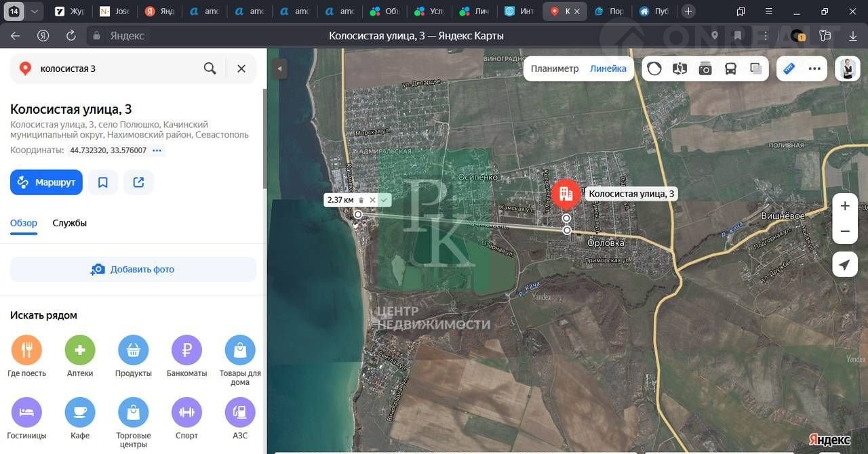Toggle the map layers switcher
This screenshot has height=454, width=868.
click(x=755, y=68)
